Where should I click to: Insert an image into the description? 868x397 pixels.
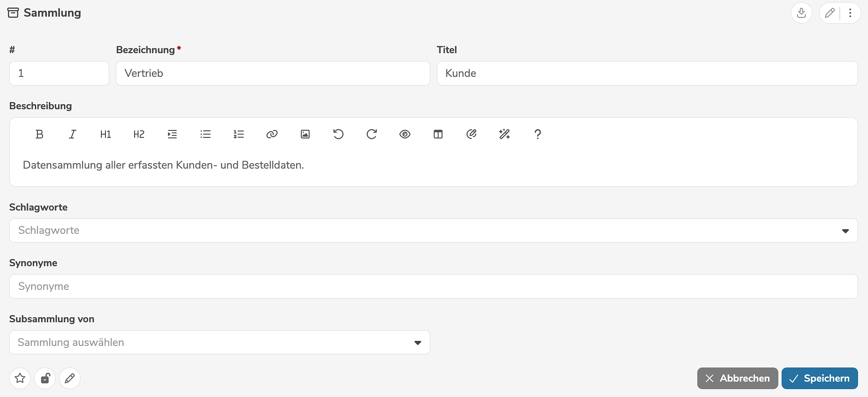coord(305,134)
